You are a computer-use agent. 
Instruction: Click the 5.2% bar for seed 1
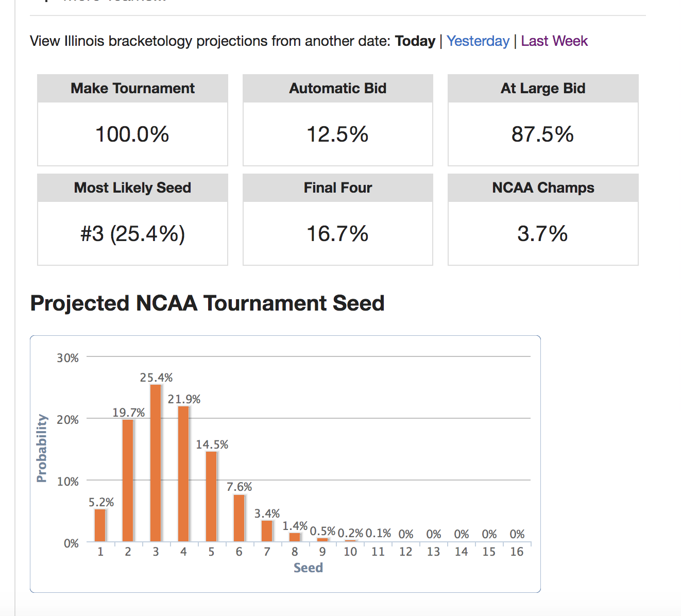coord(100,525)
